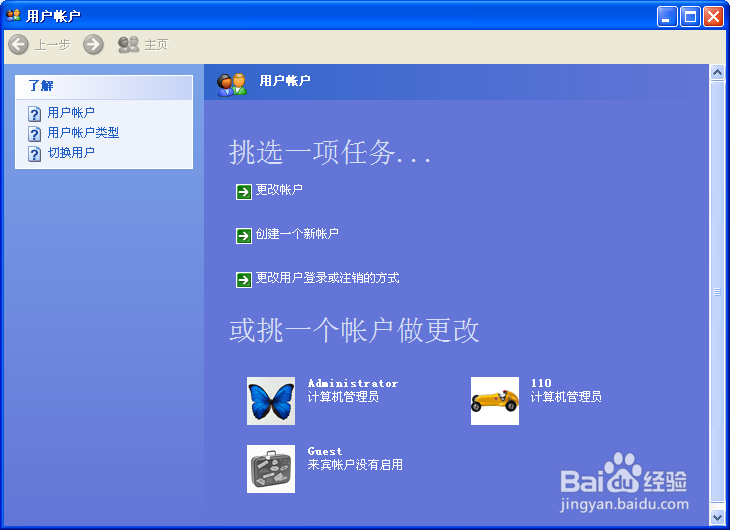Open the 110 account name

pyautogui.click(x=541, y=383)
